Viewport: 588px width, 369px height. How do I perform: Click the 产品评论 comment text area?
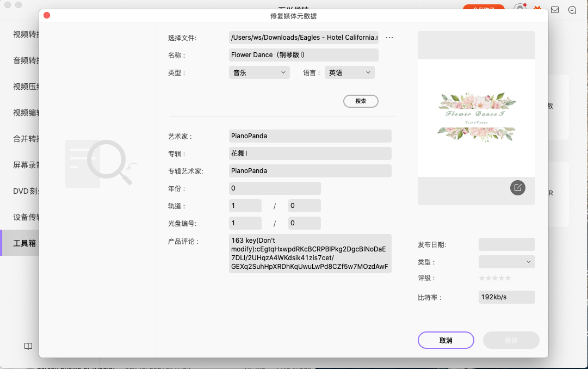tap(310, 254)
